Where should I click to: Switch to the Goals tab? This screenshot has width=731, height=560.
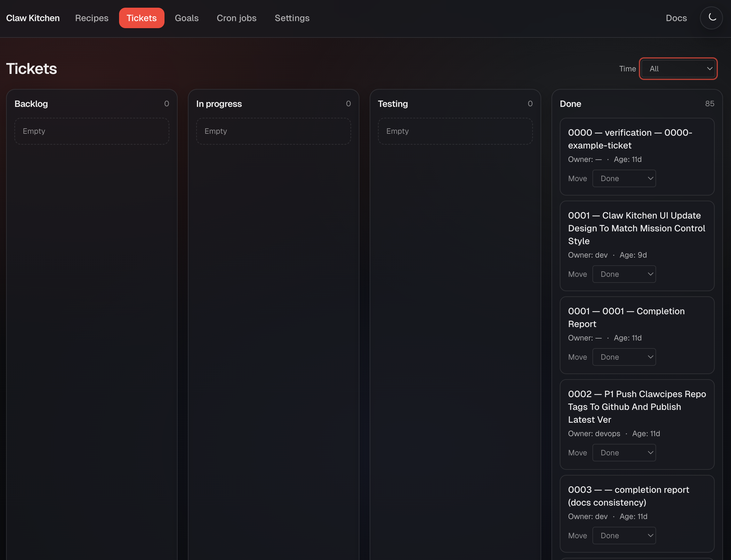coord(187,18)
